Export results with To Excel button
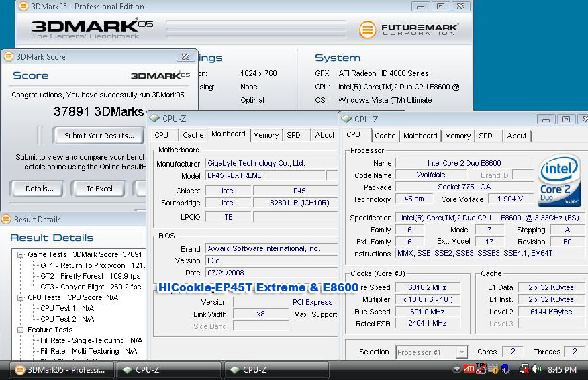 tap(99, 189)
